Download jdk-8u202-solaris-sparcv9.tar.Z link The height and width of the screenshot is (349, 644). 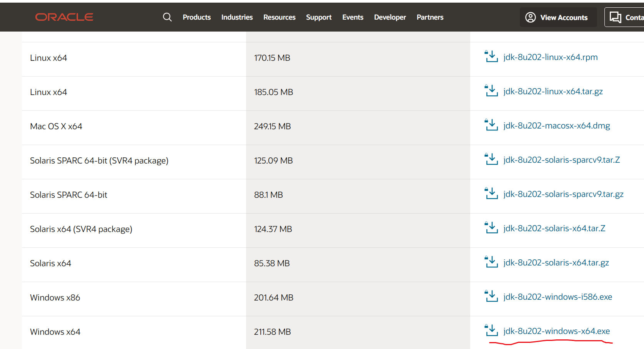click(561, 160)
